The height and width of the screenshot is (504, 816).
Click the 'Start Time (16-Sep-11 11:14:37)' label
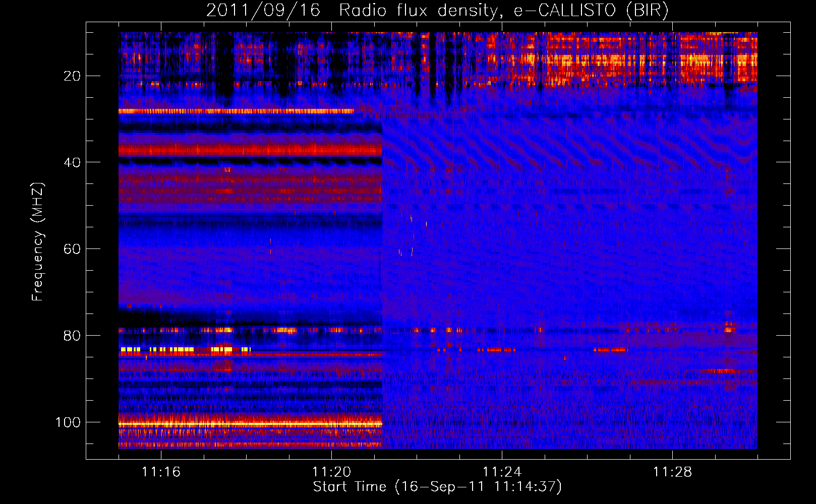(x=437, y=487)
